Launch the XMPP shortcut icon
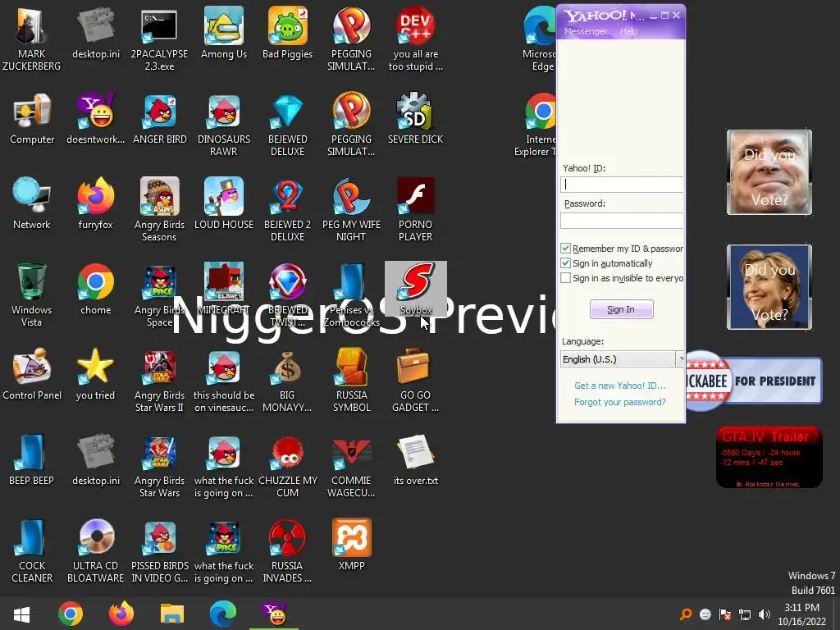 (x=351, y=545)
